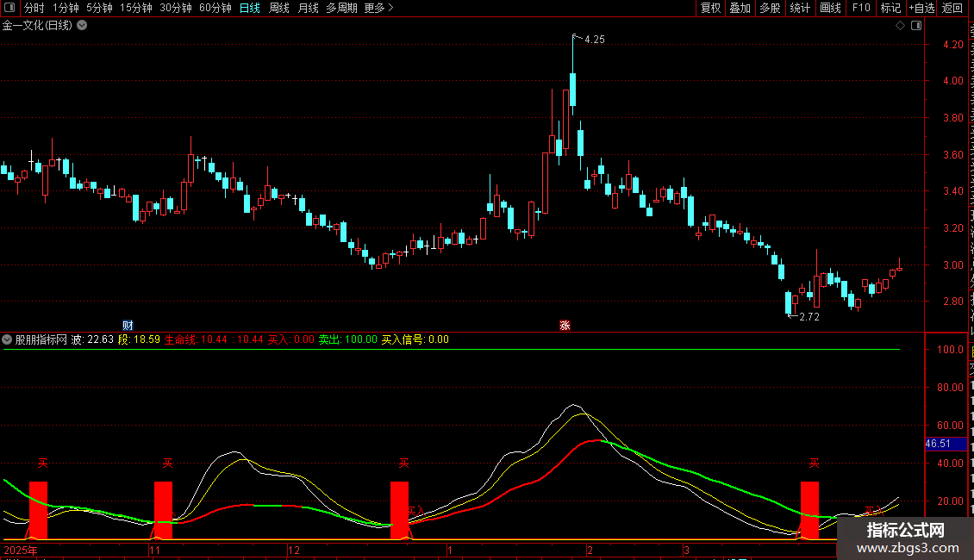Click the blue 46.51 value marker on axis

pos(937,444)
